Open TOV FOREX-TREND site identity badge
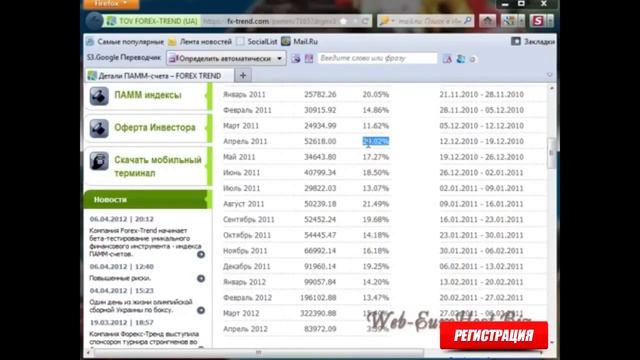Screen dimensions: 640x360 click(152, 21)
